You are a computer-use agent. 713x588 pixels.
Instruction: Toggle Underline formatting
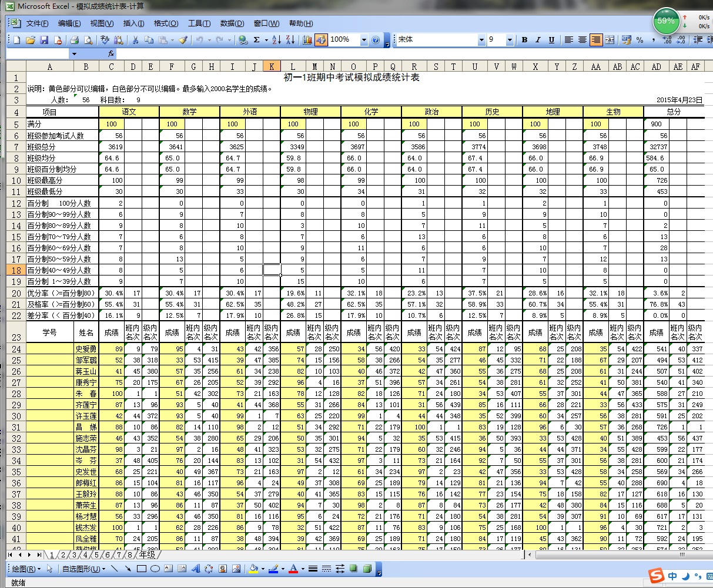pos(551,40)
